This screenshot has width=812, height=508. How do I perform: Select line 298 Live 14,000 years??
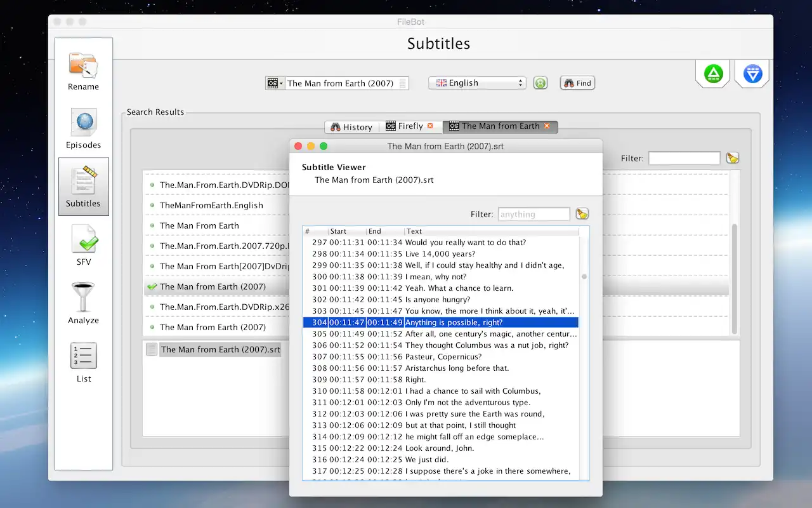441,254
